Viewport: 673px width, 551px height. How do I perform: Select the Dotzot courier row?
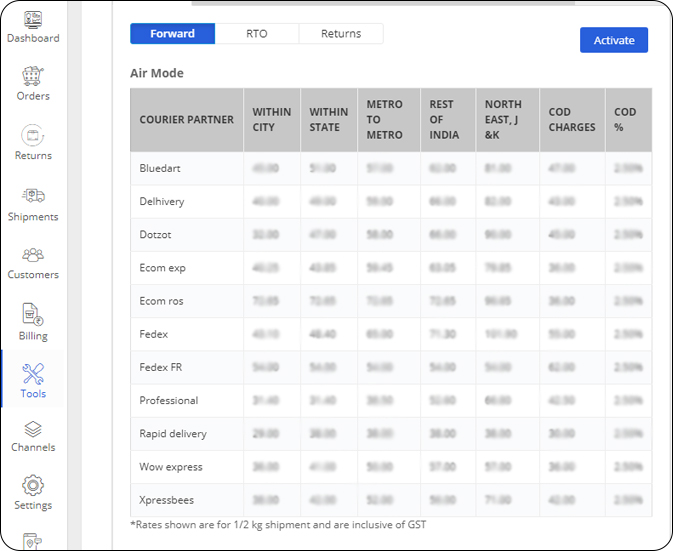(x=391, y=235)
